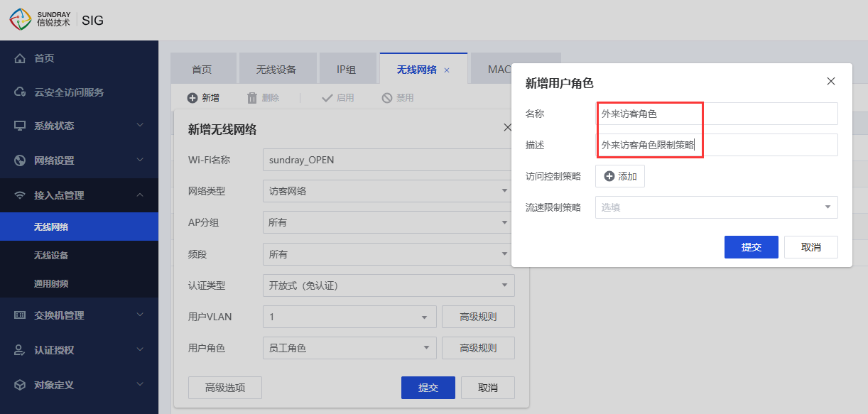Switch to the 无线设备 tab
Image resolution: width=868 pixels, height=414 pixels.
(276, 70)
